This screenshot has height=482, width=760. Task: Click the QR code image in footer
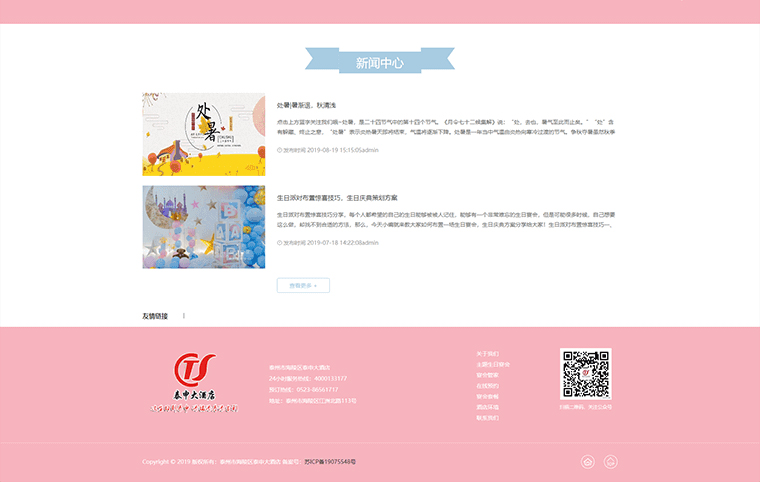click(585, 374)
